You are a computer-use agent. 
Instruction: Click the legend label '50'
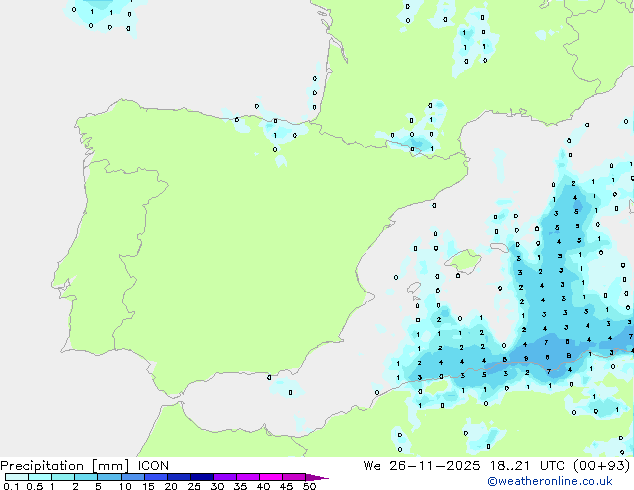point(310,486)
